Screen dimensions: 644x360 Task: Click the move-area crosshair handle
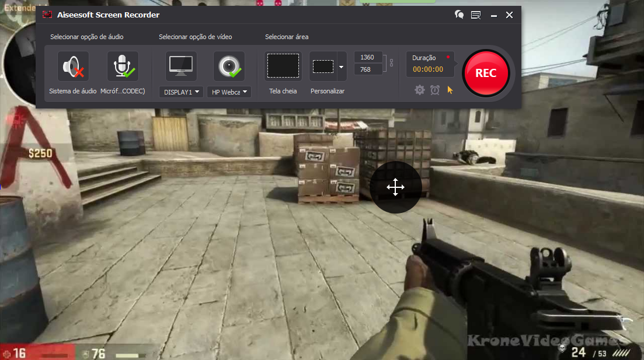click(x=395, y=187)
